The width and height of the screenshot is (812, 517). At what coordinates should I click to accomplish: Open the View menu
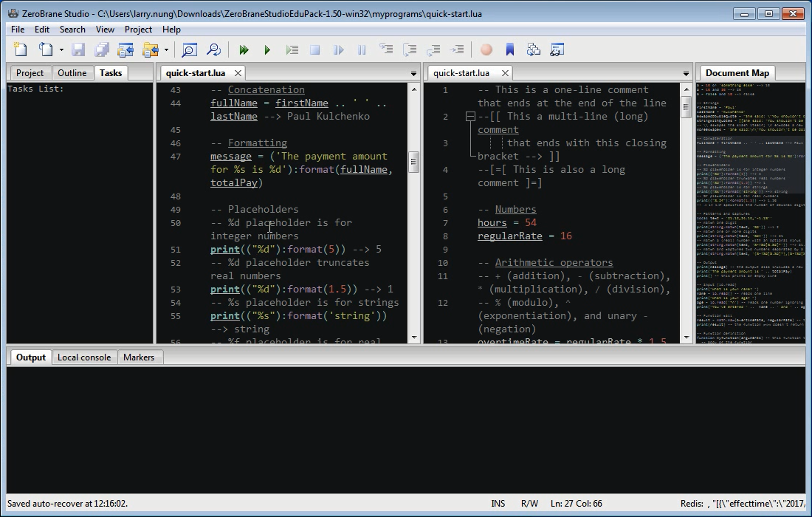click(105, 30)
